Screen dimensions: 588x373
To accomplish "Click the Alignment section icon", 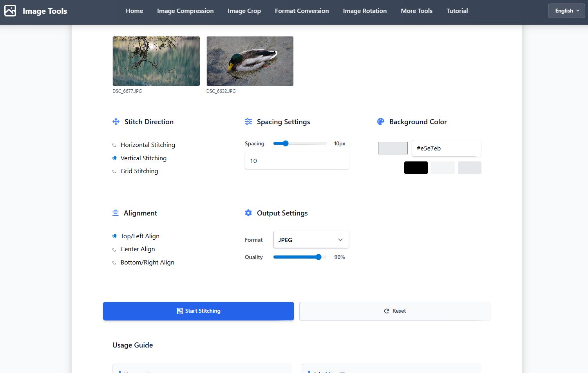I will [x=116, y=213].
